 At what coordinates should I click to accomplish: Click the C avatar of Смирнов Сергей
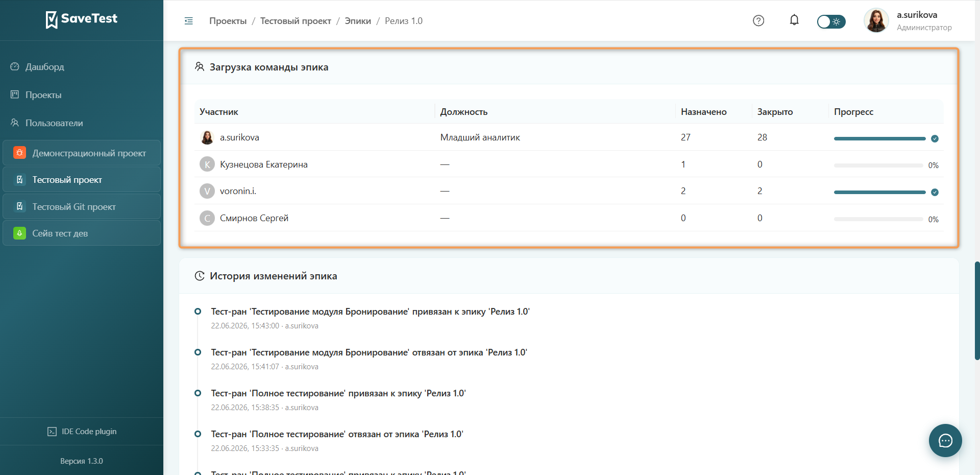coord(207,218)
